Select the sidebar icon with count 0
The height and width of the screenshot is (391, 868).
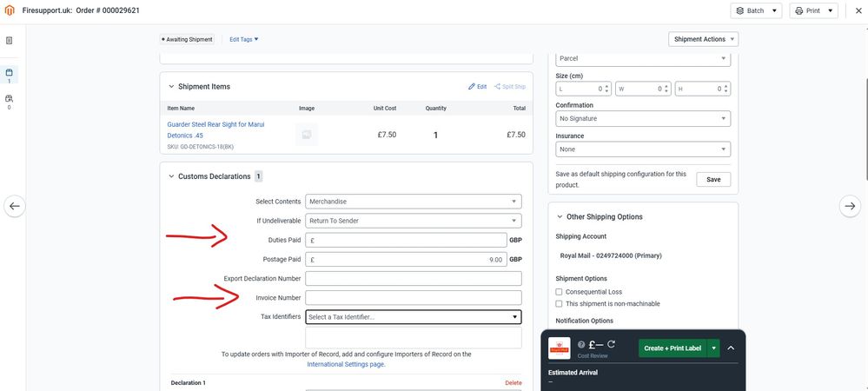point(9,102)
